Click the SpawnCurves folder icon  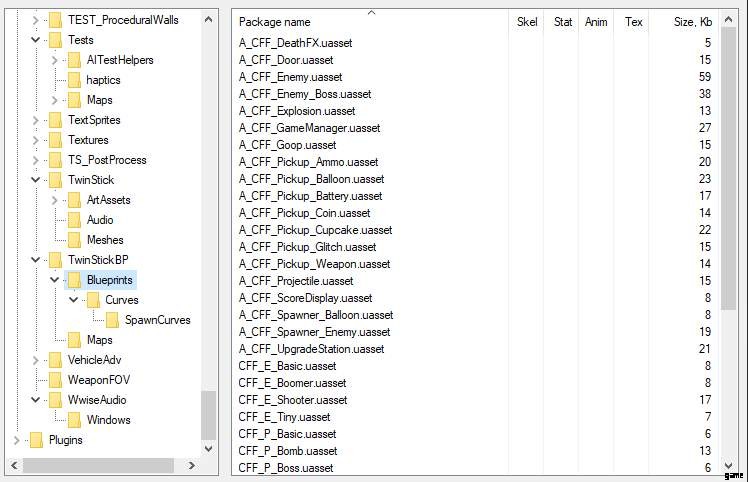pyautogui.click(x=113, y=320)
